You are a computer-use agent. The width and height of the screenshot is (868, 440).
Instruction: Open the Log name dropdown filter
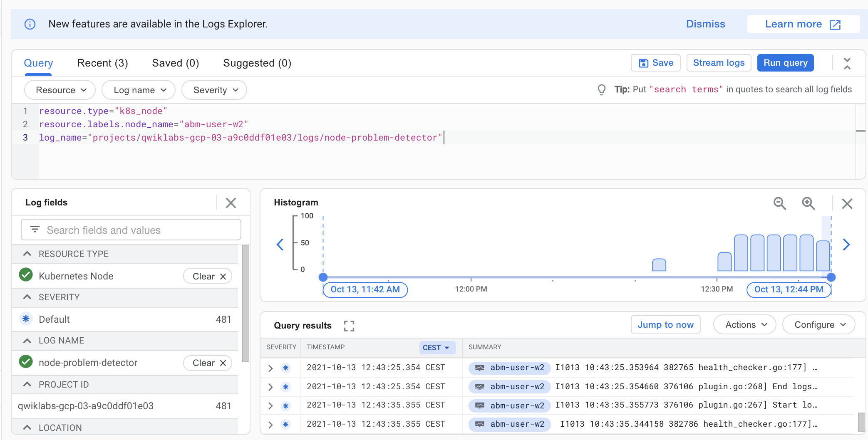tap(139, 90)
